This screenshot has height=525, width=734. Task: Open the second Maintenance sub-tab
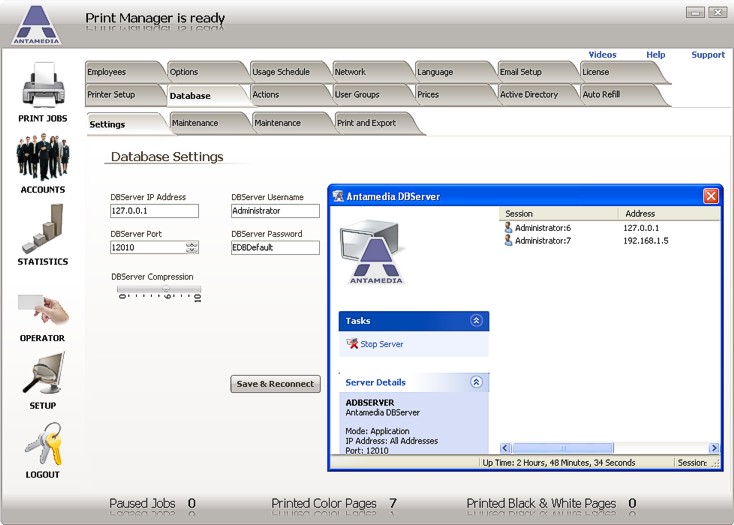(x=292, y=123)
